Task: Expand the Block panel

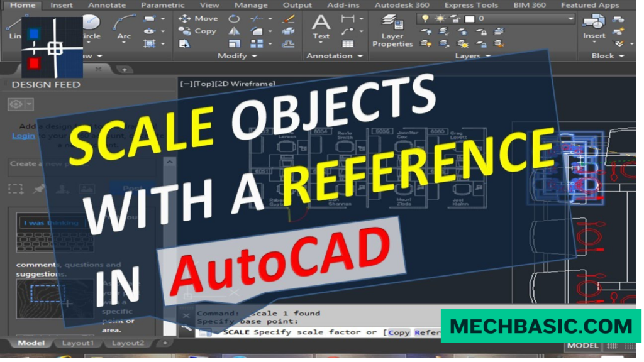Action: click(608, 56)
